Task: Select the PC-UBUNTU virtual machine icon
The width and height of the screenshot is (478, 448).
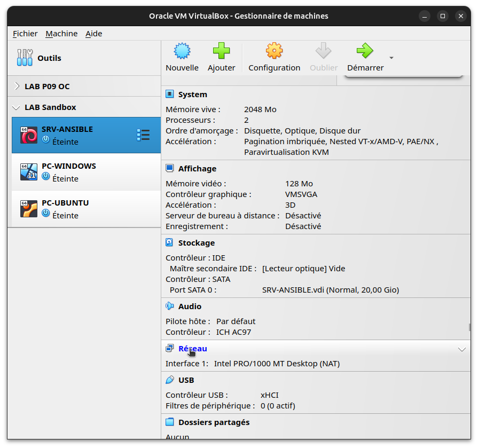Action: click(x=28, y=209)
